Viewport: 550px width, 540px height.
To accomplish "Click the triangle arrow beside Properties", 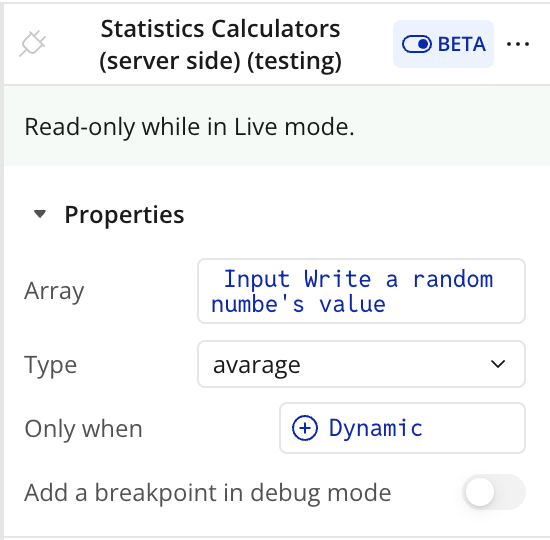I will point(40,214).
